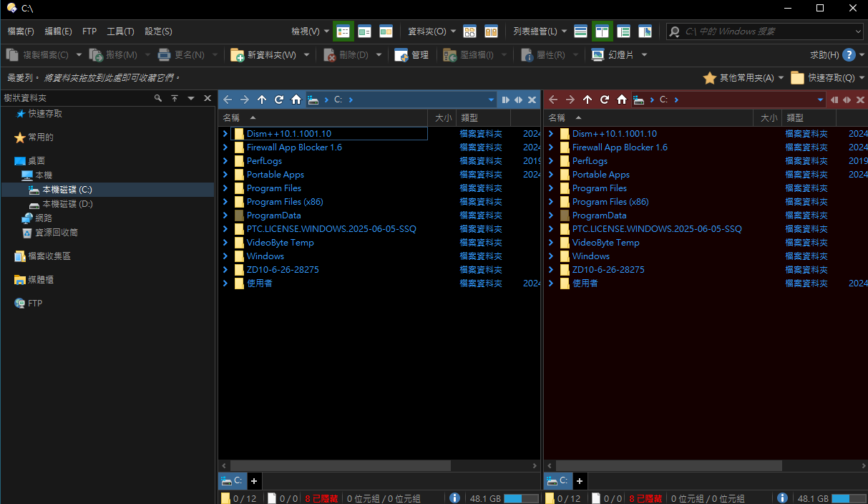The image size is (868, 504).
Task: Open the 設定(S) menu
Action: (x=158, y=31)
